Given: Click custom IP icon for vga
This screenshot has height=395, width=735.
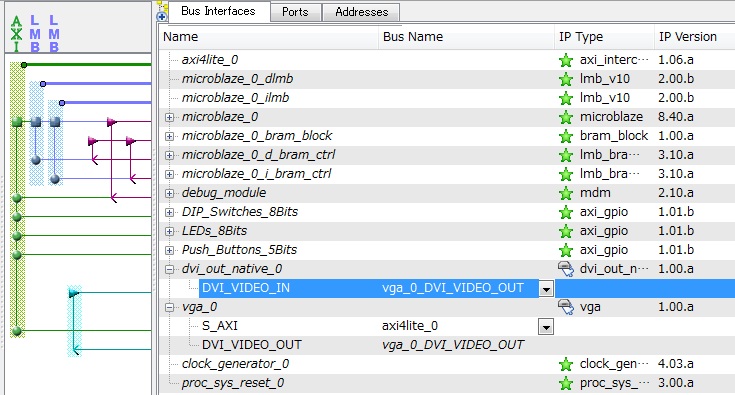Looking at the screenshot, I should tap(566, 307).
